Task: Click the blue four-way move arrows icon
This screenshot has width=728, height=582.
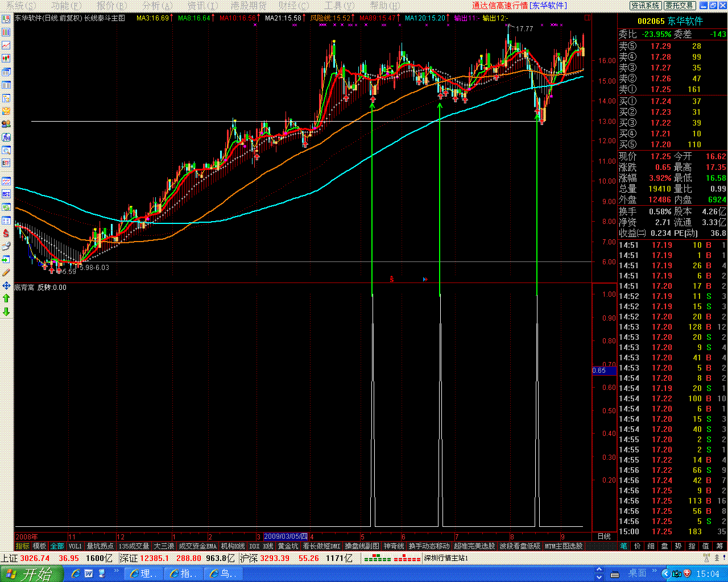Action: coord(6,285)
